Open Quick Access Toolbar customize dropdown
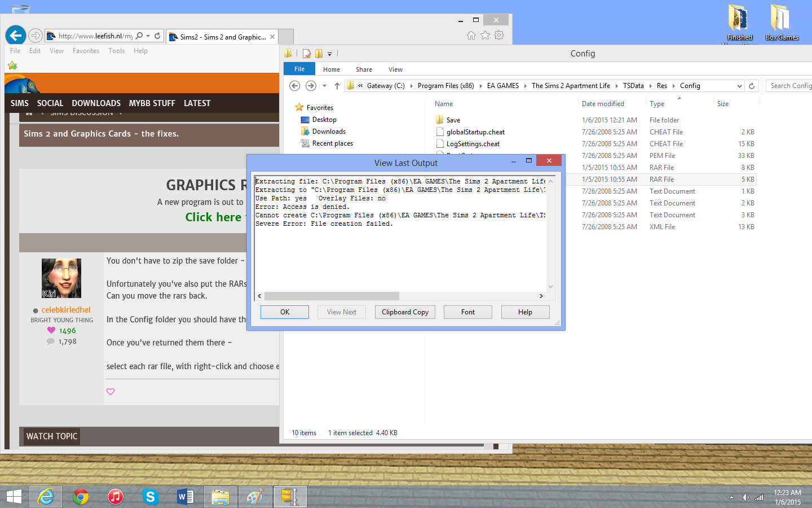 point(330,54)
